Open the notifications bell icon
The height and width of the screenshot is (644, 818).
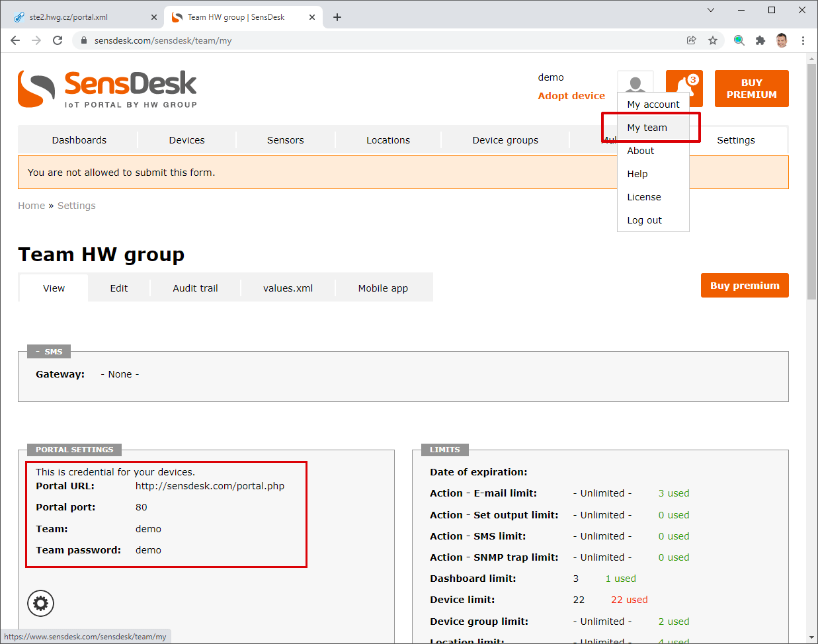coord(684,88)
